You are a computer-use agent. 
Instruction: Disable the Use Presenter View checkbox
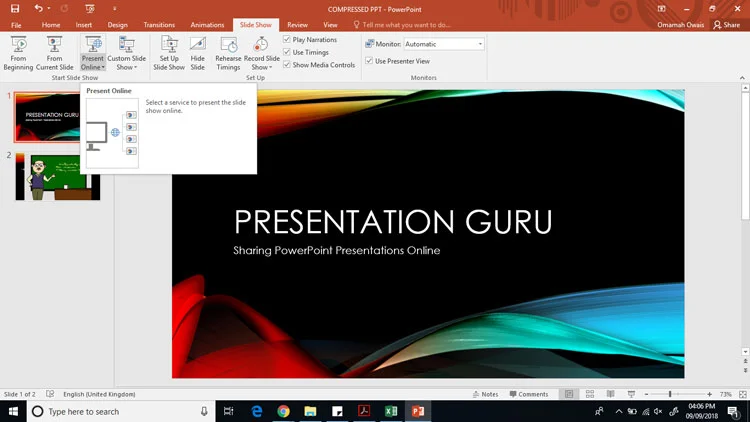(x=368, y=61)
